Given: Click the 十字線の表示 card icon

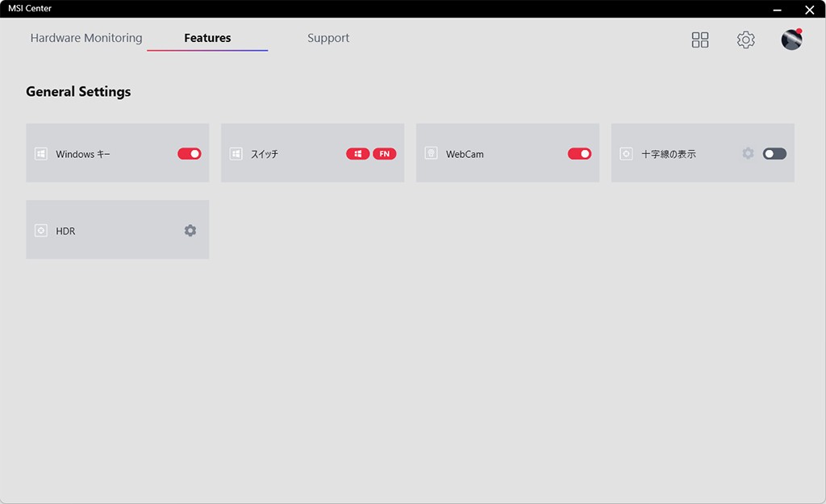Looking at the screenshot, I should 626,154.
